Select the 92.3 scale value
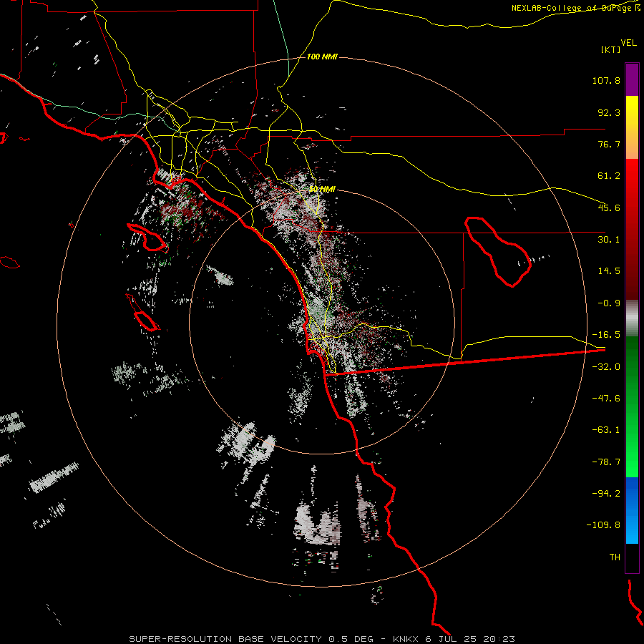644x644 pixels. [609, 112]
